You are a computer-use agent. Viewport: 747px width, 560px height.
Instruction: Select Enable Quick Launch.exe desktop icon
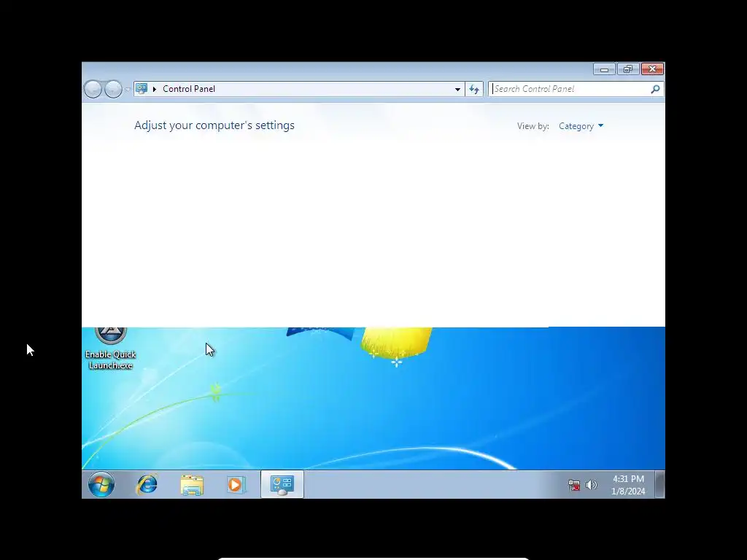(111, 349)
